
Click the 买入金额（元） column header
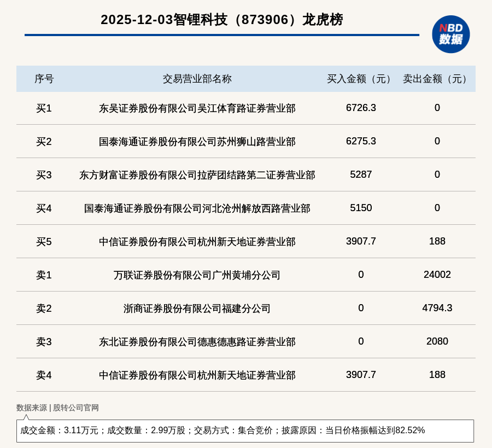361,79
